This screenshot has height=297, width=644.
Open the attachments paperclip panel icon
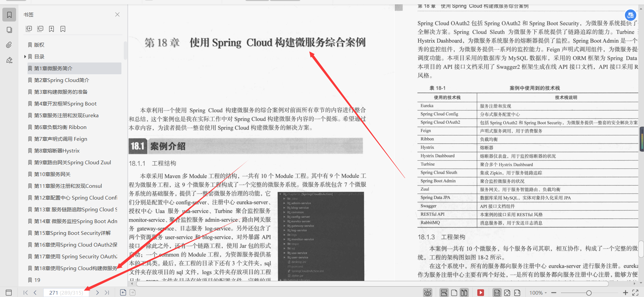point(9,45)
